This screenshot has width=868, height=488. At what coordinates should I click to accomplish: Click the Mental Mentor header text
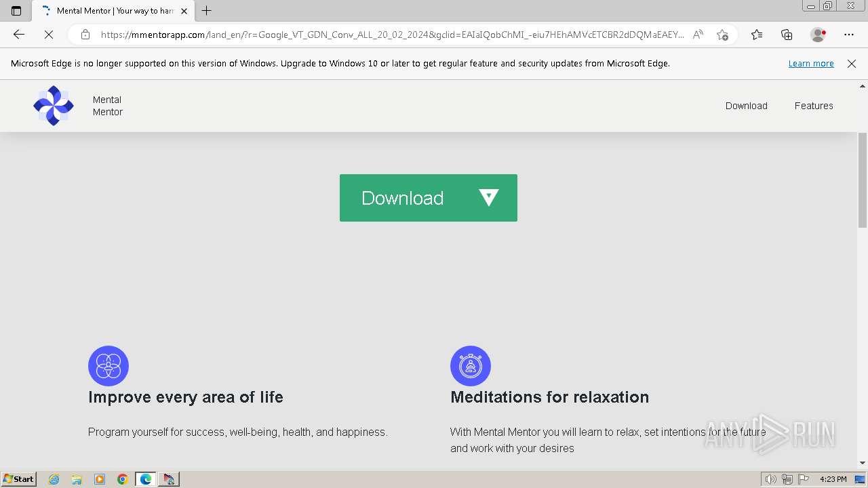tap(108, 106)
